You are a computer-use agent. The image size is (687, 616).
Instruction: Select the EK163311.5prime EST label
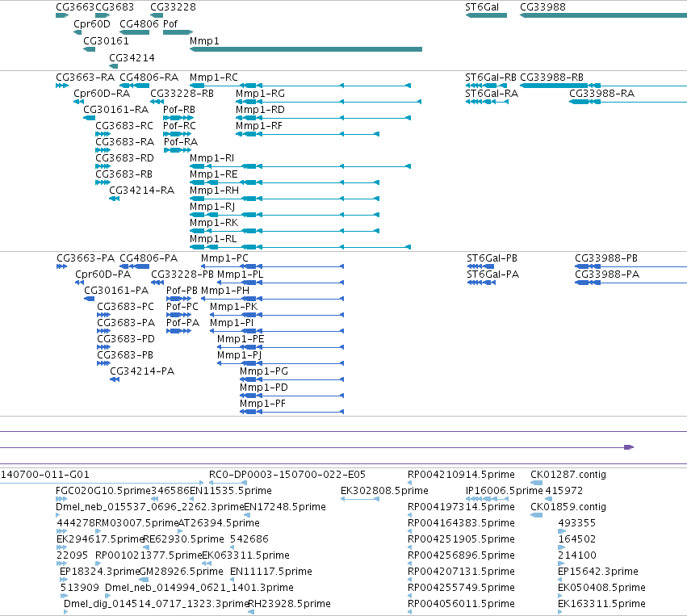[x=601, y=604]
